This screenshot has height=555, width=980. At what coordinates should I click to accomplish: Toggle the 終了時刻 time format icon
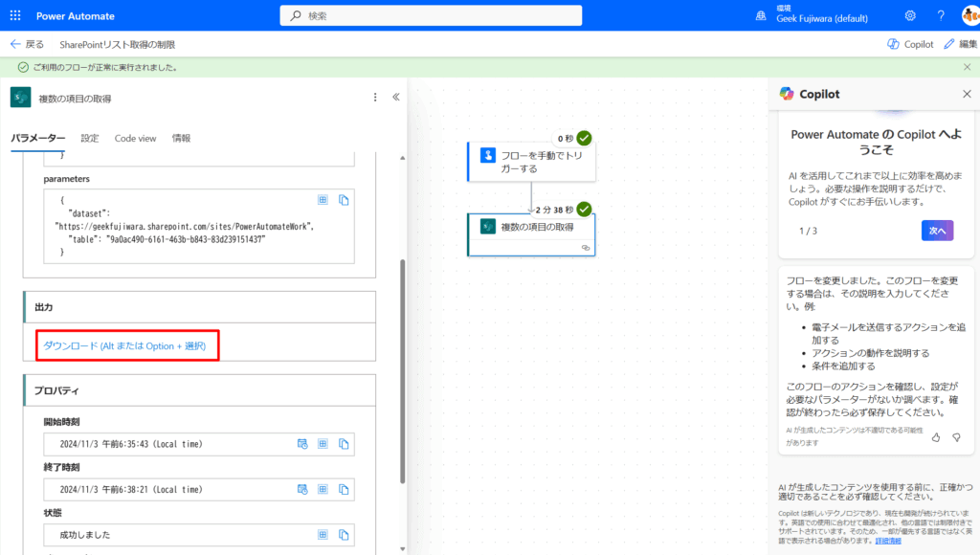tap(302, 489)
